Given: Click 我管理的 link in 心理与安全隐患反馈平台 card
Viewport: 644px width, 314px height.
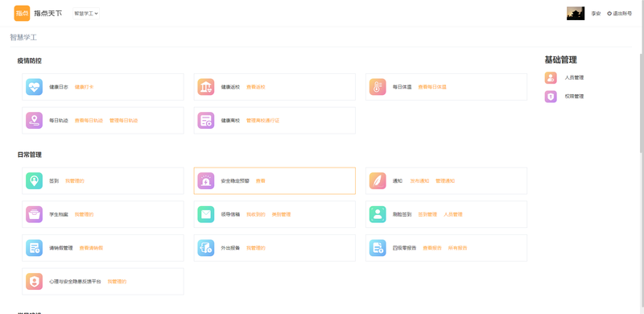Looking at the screenshot, I should point(117,282).
